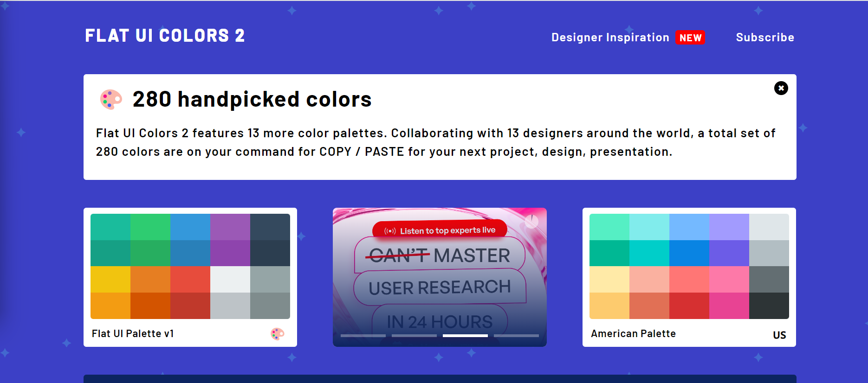Open the Flat UI Palette v1 title
Screen dimensions: 868x383
(133, 334)
